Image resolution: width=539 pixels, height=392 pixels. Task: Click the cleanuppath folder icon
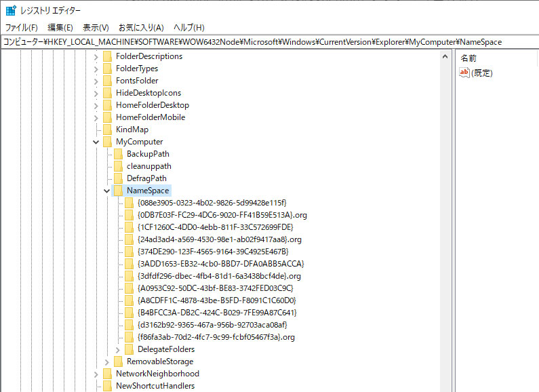(x=118, y=166)
